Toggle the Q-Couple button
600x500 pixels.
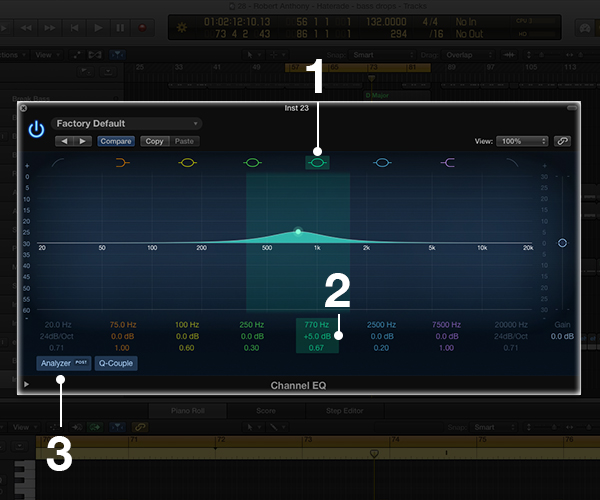(116, 363)
